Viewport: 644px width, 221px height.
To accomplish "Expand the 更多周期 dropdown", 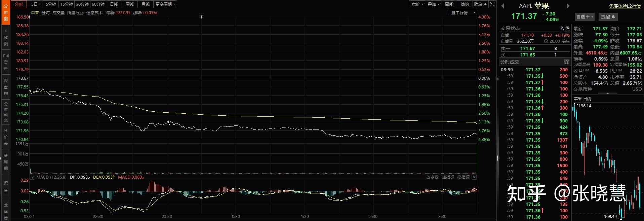I will 165,4.
